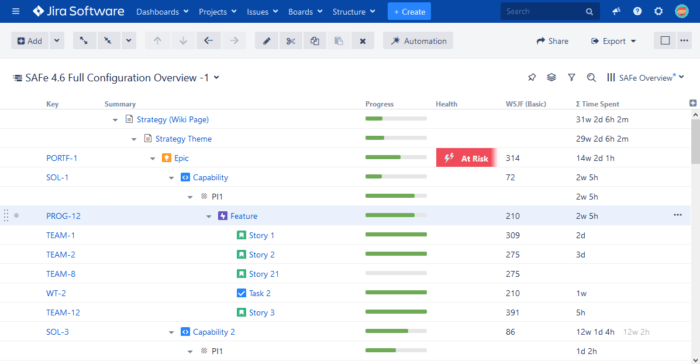Open the Structure menu
The height and width of the screenshot is (364, 700).
(x=354, y=12)
